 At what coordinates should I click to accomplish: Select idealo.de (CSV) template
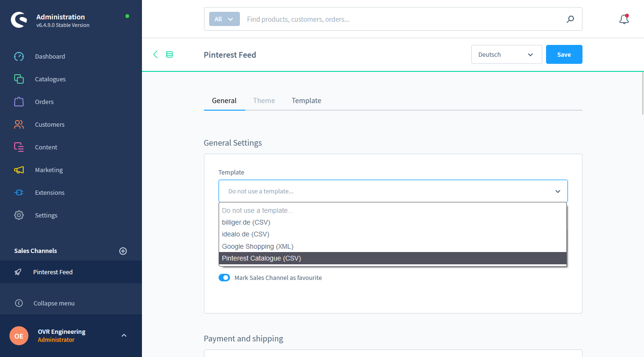coord(393,234)
